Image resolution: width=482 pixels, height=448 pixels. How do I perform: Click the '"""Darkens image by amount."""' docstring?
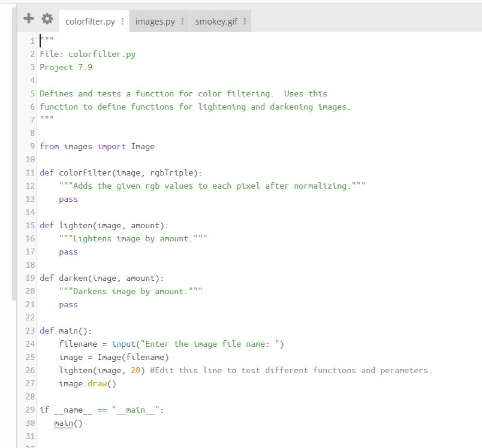click(x=131, y=292)
